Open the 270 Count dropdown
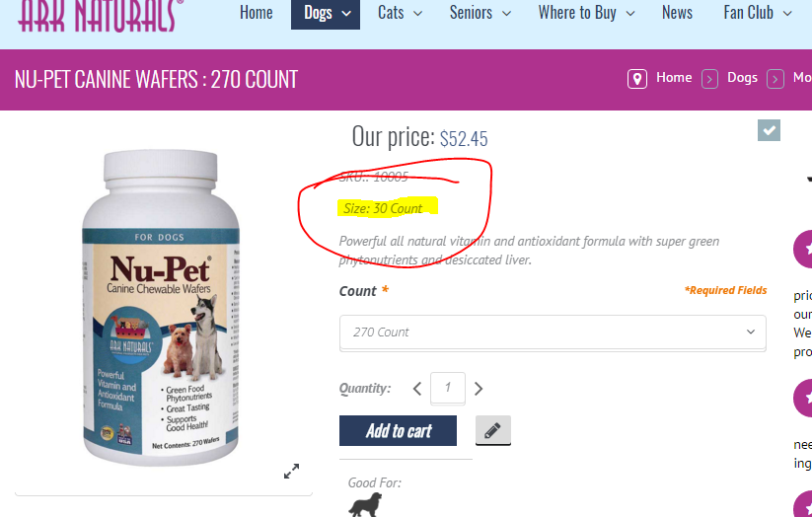 click(553, 332)
